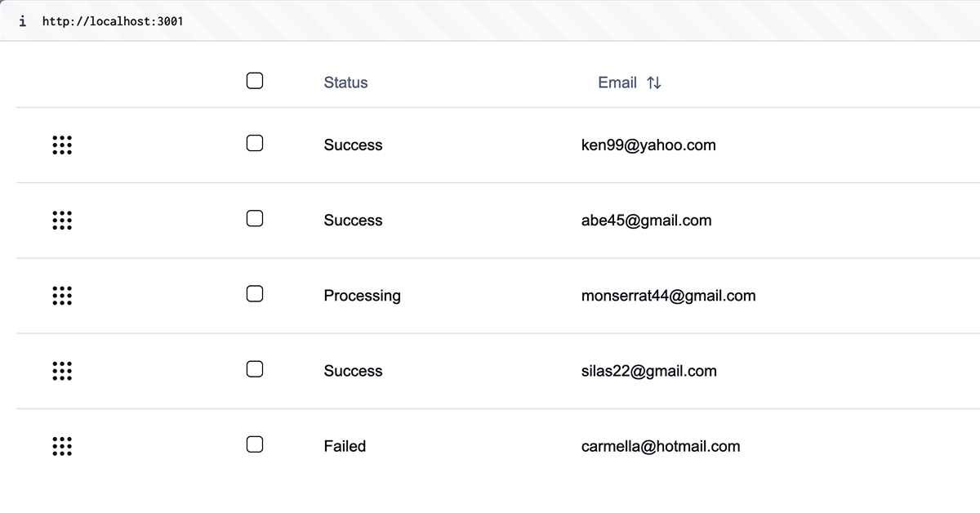
Task: Click the Failed status cell
Action: click(345, 446)
